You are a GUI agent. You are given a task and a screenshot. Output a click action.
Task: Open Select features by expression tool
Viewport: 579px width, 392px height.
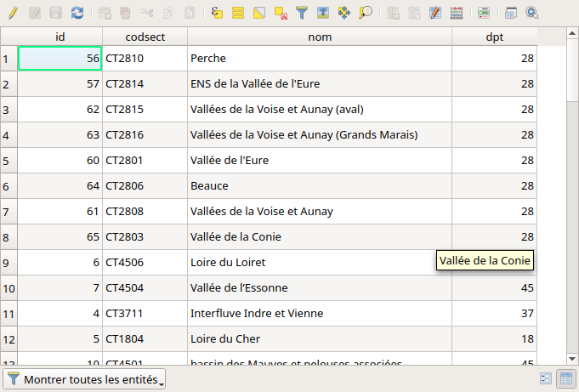[217, 13]
